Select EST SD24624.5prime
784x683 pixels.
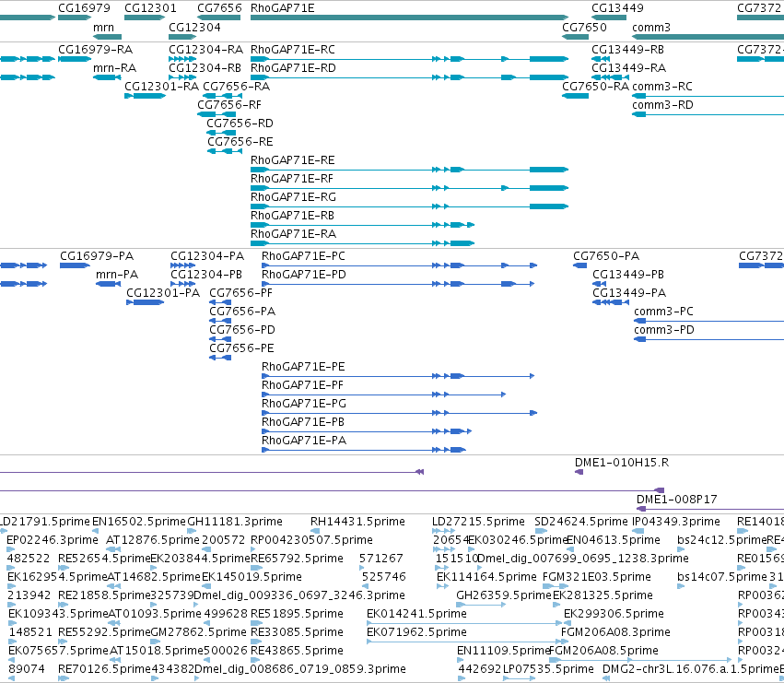(581, 523)
